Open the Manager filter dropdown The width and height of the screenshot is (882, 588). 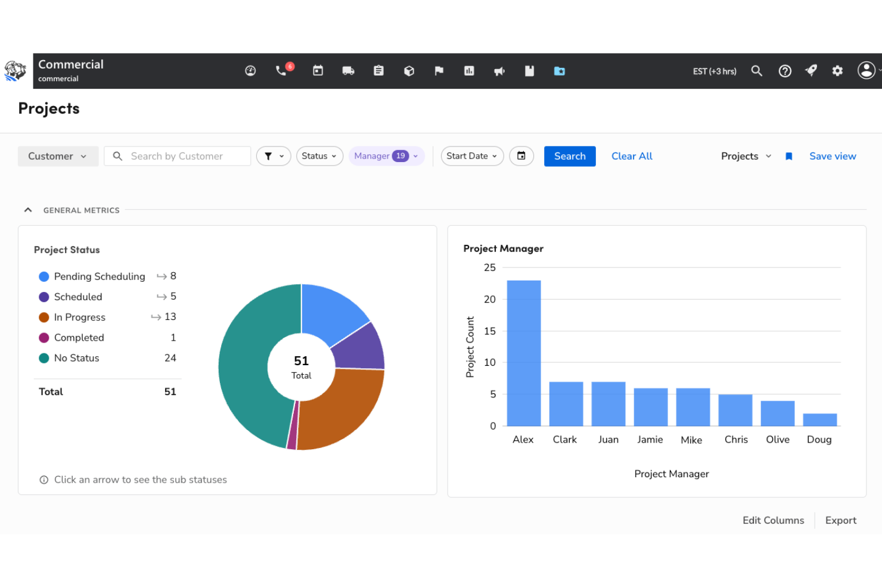pyautogui.click(x=386, y=155)
